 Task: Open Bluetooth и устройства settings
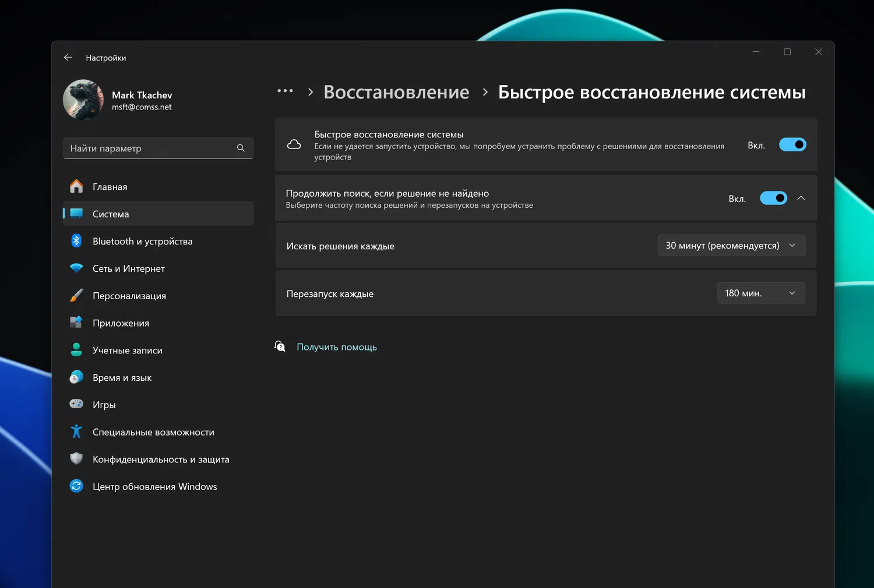click(x=142, y=241)
